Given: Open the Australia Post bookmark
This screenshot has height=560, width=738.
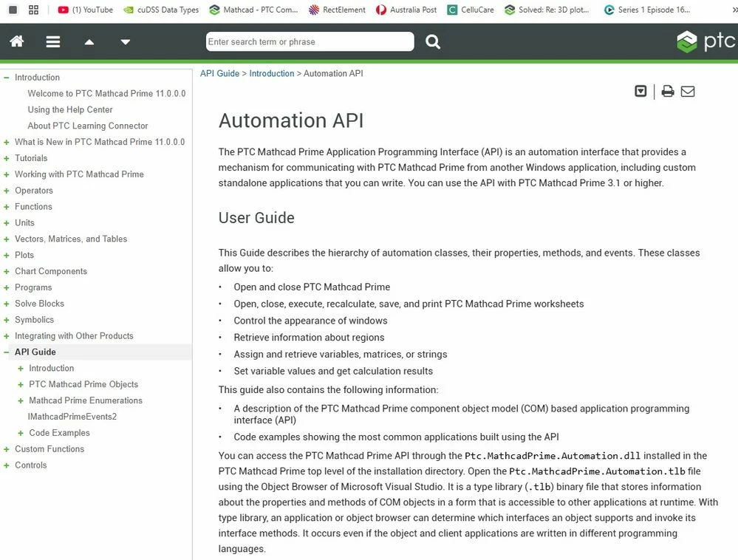Looking at the screenshot, I should tap(406, 10).
